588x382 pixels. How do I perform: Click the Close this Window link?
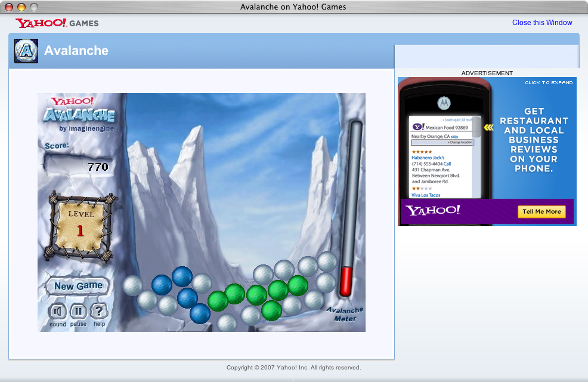[542, 23]
